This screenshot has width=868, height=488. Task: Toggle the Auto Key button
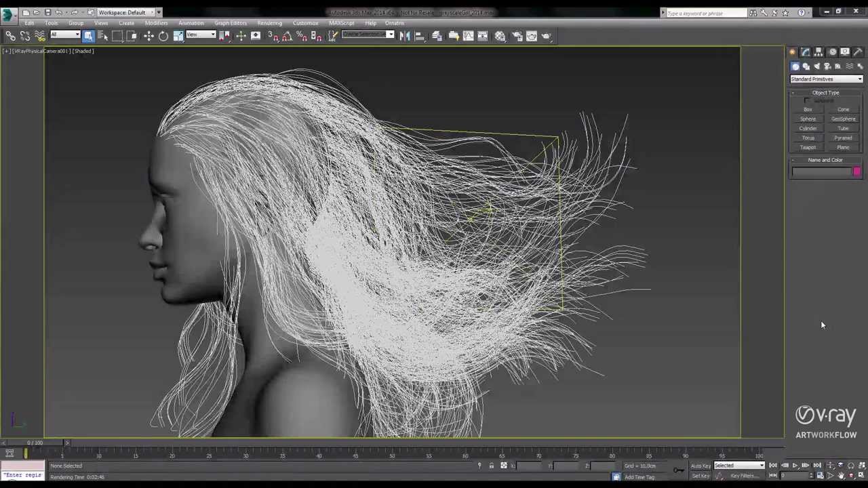click(x=701, y=466)
